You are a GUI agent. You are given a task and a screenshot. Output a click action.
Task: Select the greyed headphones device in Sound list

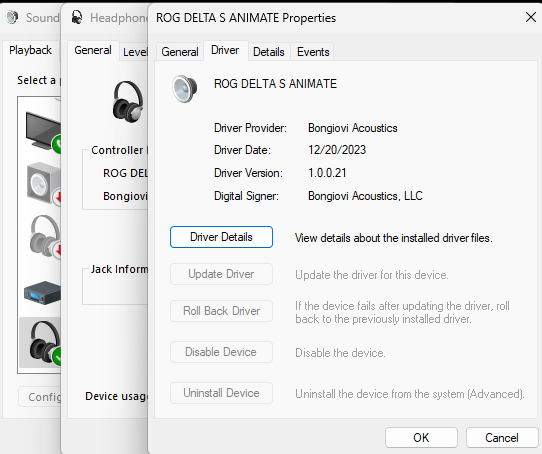coord(45,236)
